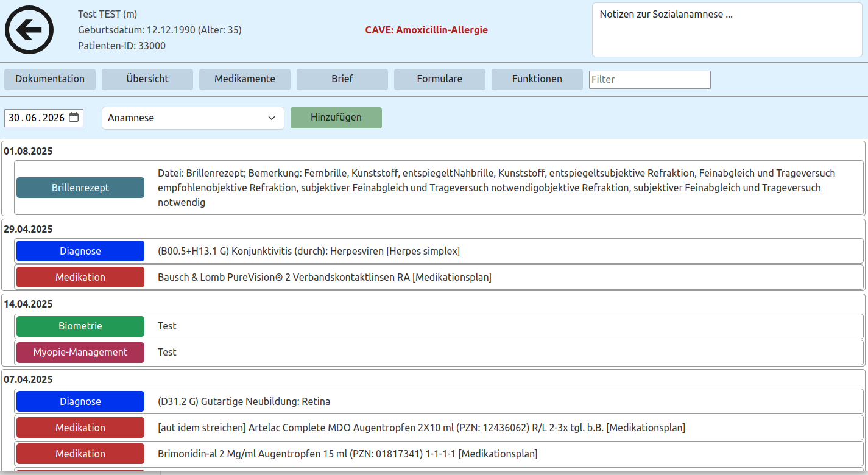
Task: Click the date heading 14.04.2025
Action: pos(28,304)
